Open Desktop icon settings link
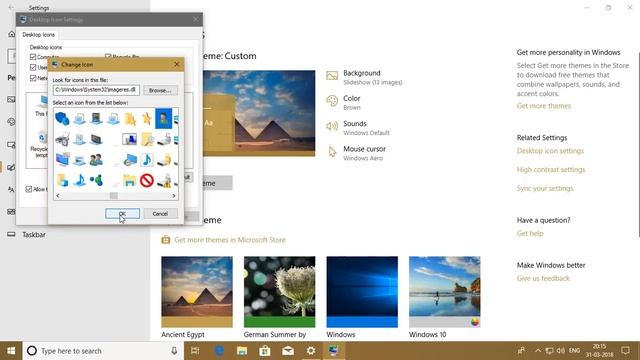The height and width of the screenshot is (360, 640). tap(550, 151)
